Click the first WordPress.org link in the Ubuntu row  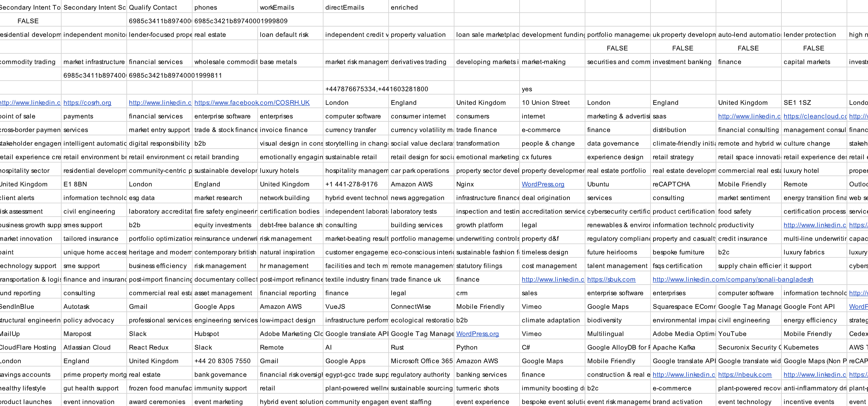(x=543, y=185)
